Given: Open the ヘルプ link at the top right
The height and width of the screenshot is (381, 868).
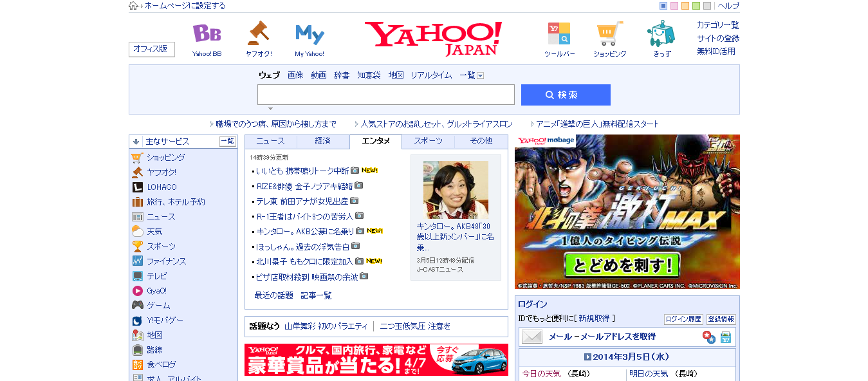Looking at the screenshot, I should pos(728,6).
